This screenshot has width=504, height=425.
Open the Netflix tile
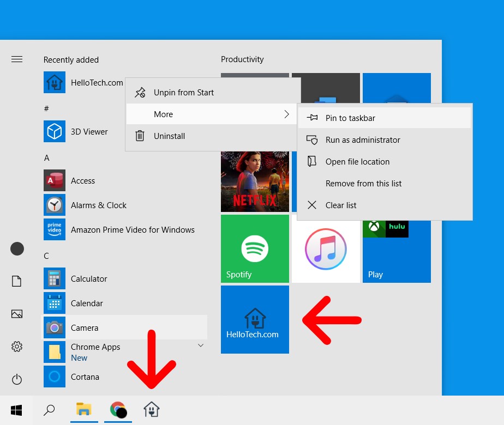coord(255,181)
